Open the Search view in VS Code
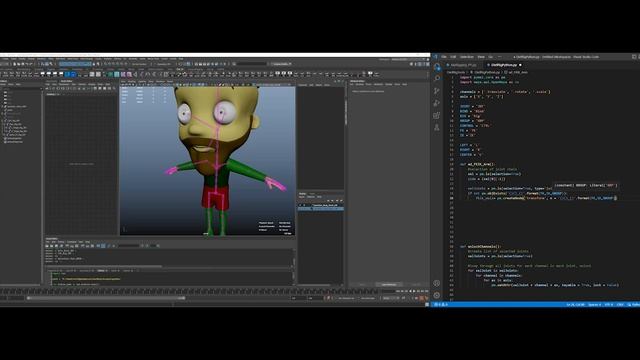This screenshot has height=360, width=640. (437, 78)
